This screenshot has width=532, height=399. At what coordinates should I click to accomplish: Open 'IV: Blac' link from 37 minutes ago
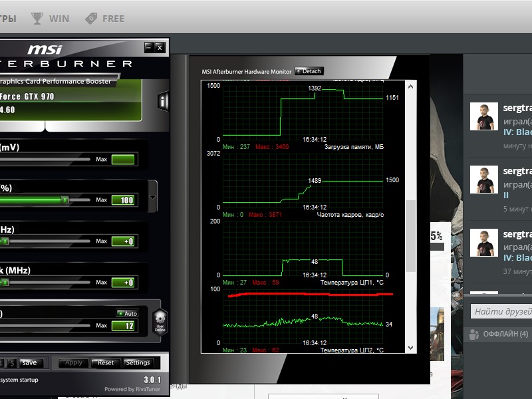[x=517, y=258]
